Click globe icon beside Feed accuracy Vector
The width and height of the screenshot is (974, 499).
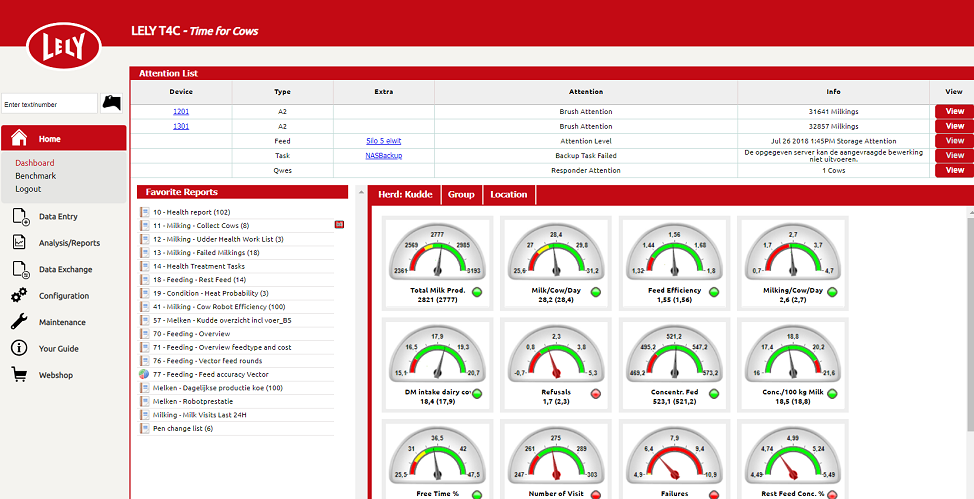[x=145, y=374]
